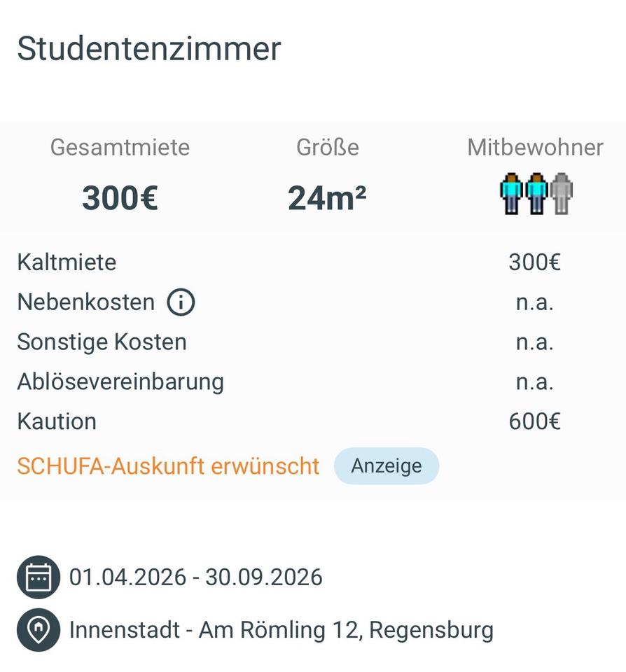Click the Ablösevereinbarung label

tap(120, 382)
